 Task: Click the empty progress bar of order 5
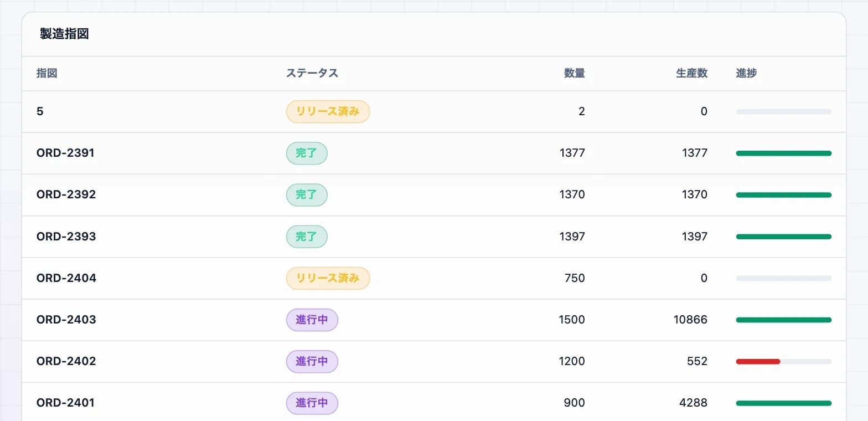tap(784, 111)
